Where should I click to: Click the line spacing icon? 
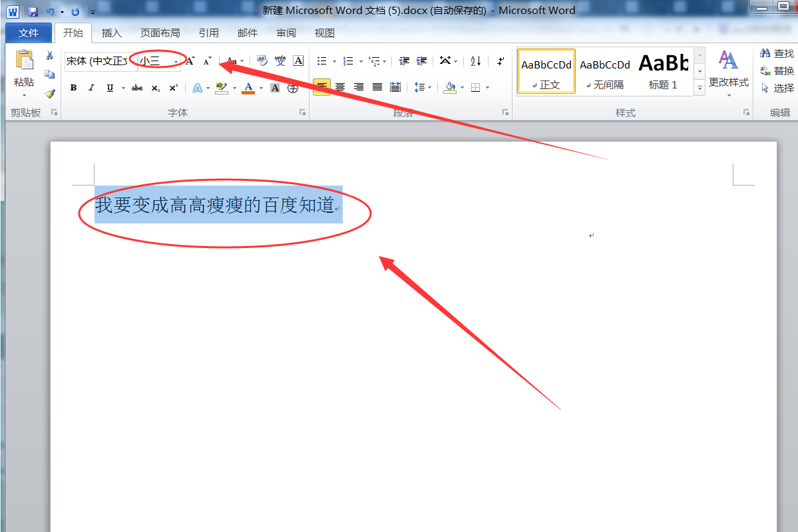tap(419, 88)
